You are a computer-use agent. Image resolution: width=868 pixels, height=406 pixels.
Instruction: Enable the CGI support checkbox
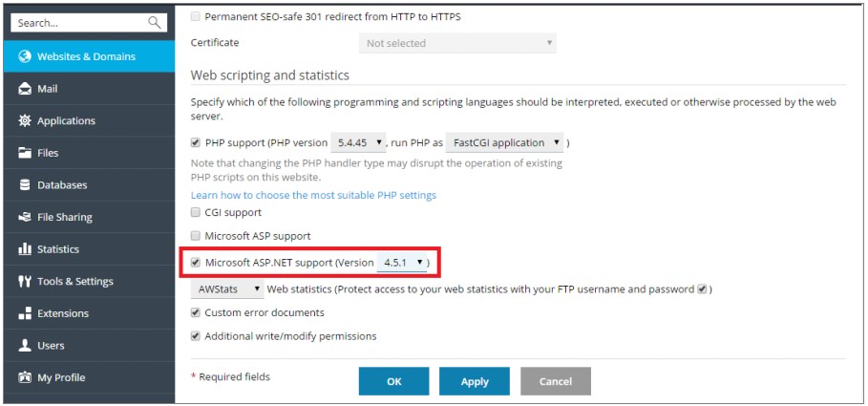[x=196, y=212]
